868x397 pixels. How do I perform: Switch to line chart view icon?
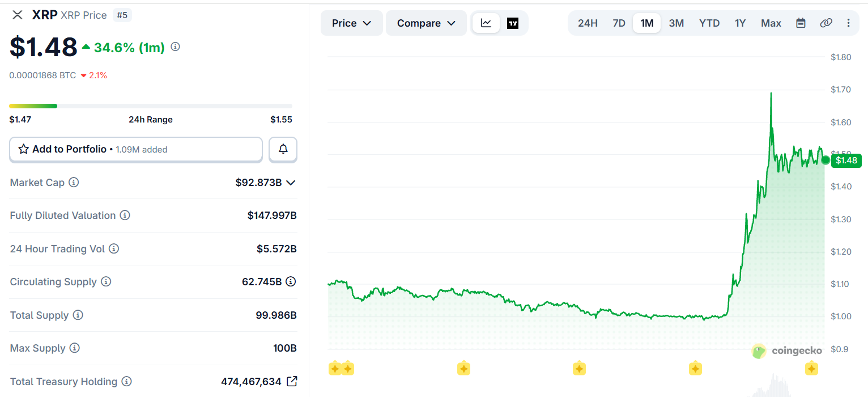point(486,23)
